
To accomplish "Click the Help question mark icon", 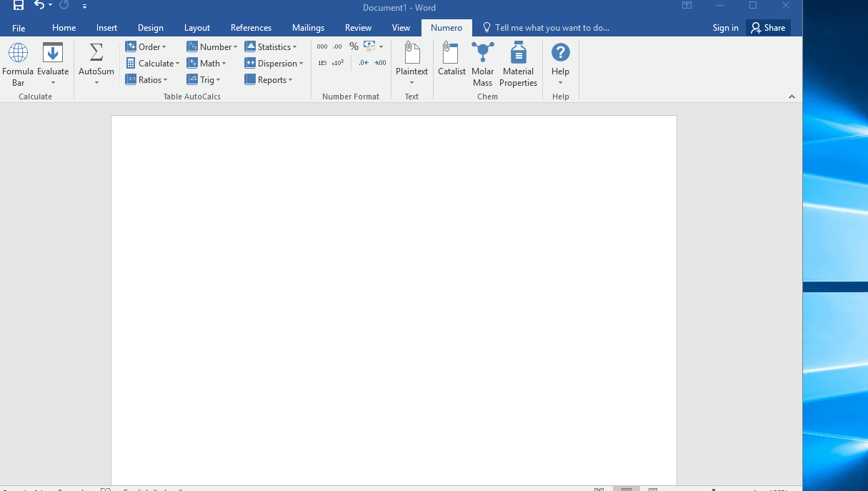I will (561, 52).
